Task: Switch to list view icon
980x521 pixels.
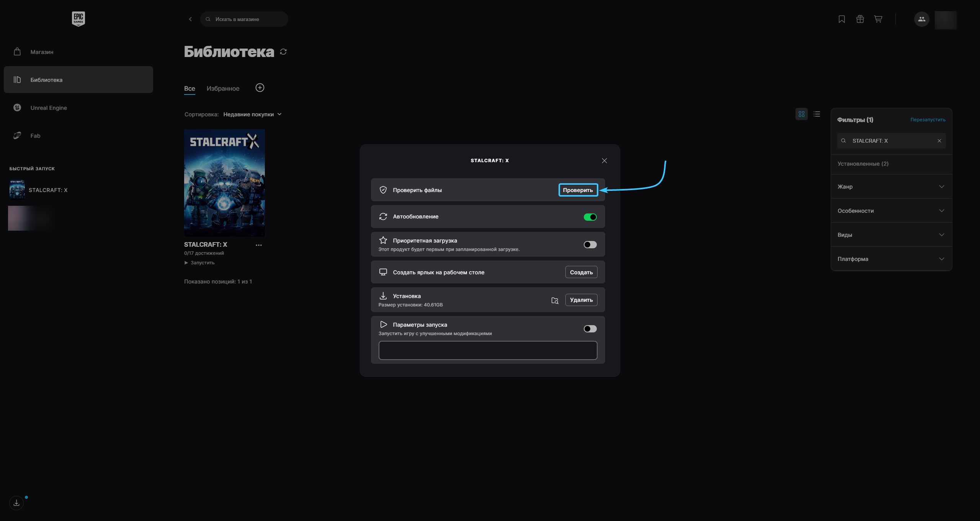Action: click(817, 114)
